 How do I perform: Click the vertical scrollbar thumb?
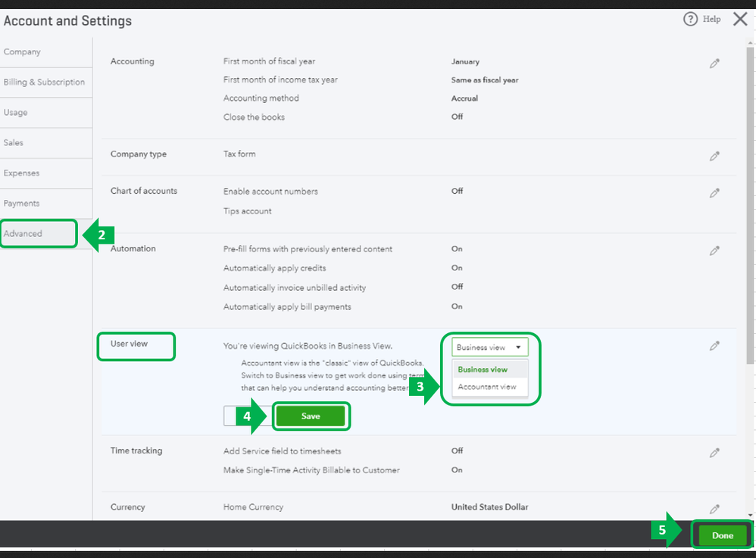(x=750, y=205)
